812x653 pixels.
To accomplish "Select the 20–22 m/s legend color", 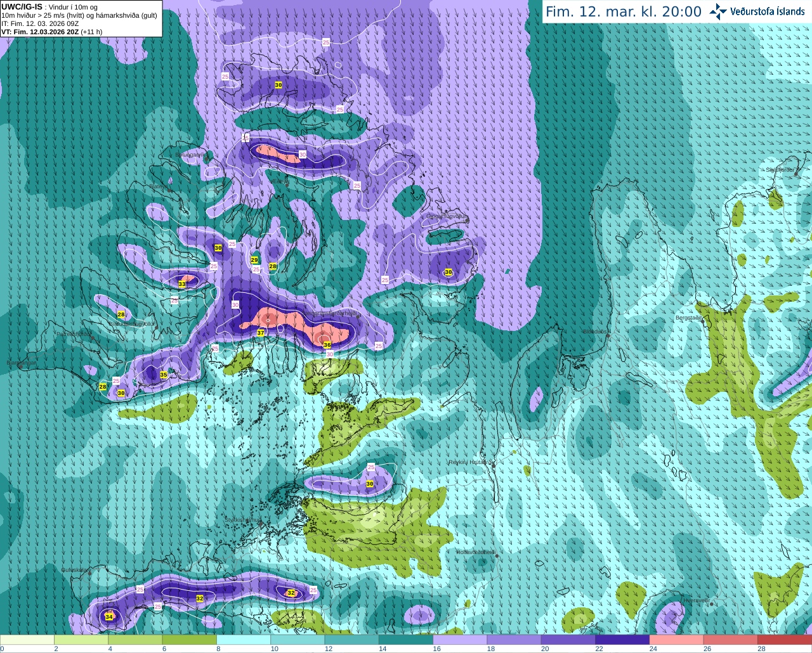I will [x=568, y=640].
